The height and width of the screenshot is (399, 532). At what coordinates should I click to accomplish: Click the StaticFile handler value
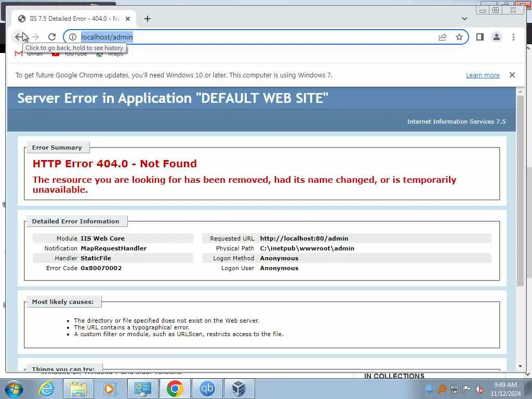click(x=96, y=258)
